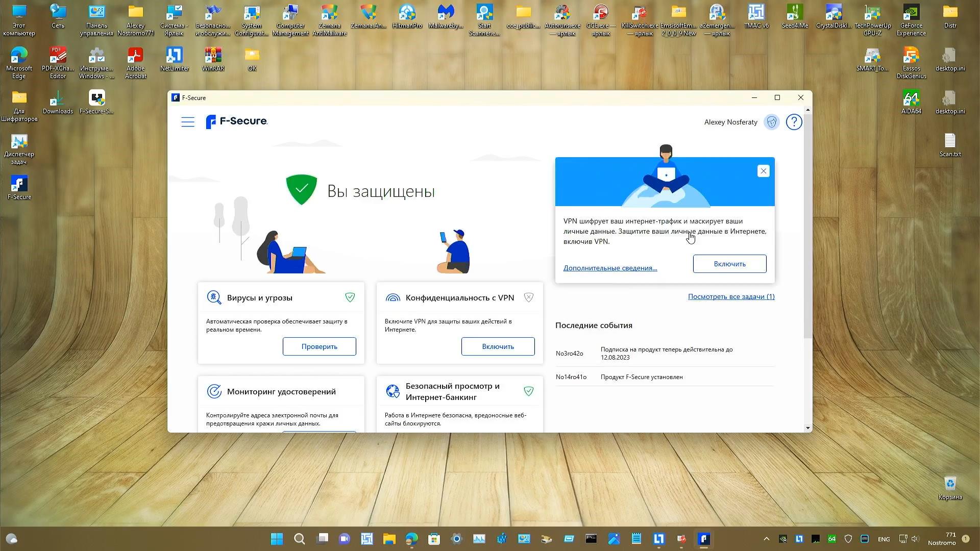The image size is (980, 551).
Task: Click the VPN privacy signal icon
Action: (x=393, y=297)
